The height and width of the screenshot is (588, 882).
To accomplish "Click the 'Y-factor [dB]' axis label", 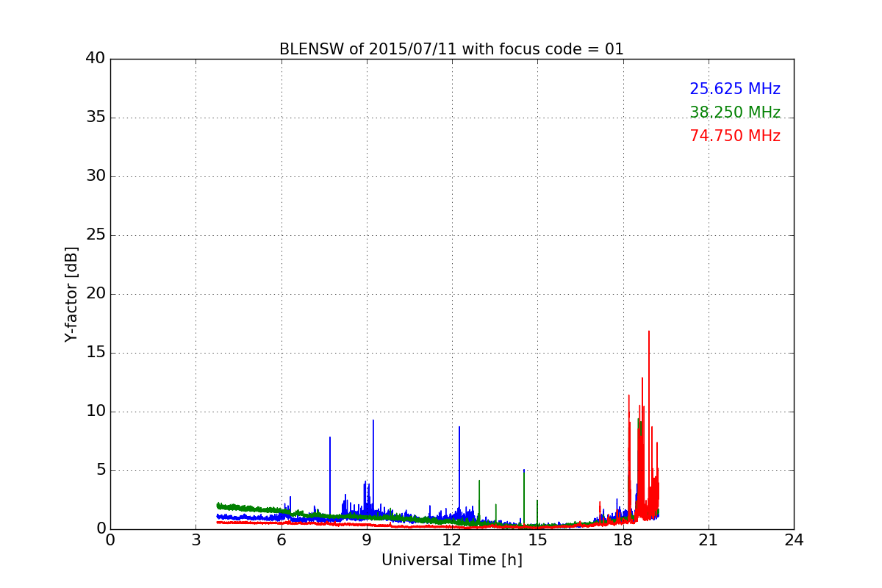I will click(x=71, y=294).
